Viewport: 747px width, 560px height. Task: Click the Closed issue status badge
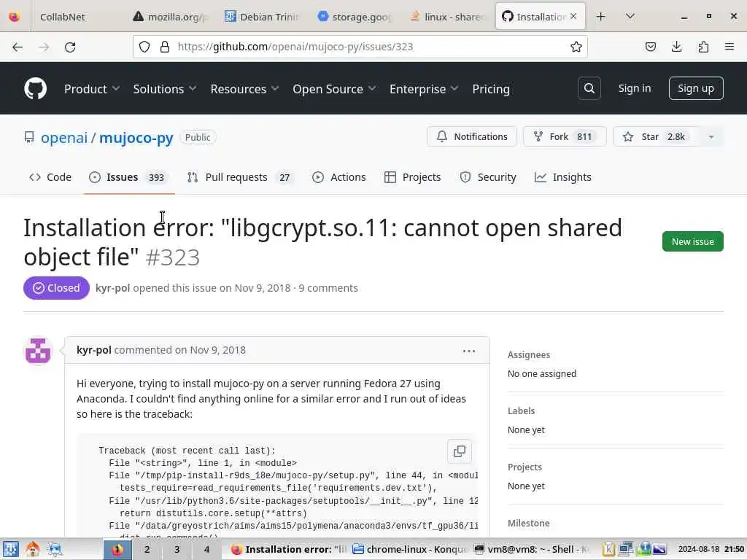pos(57,288)
